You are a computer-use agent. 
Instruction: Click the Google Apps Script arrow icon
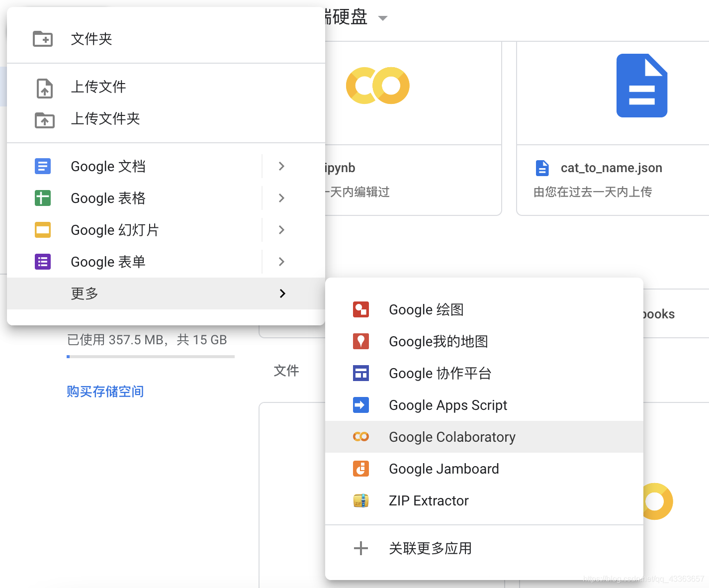(x=361, y=405)
